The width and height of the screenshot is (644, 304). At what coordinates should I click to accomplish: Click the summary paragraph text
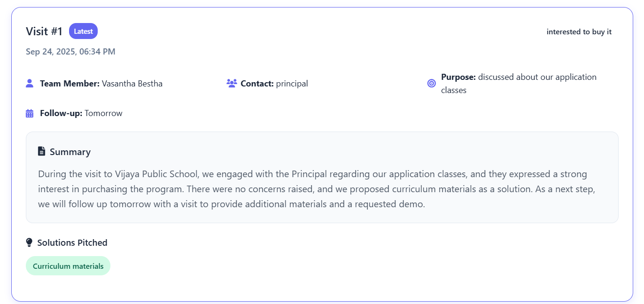(x=312, y=189)
